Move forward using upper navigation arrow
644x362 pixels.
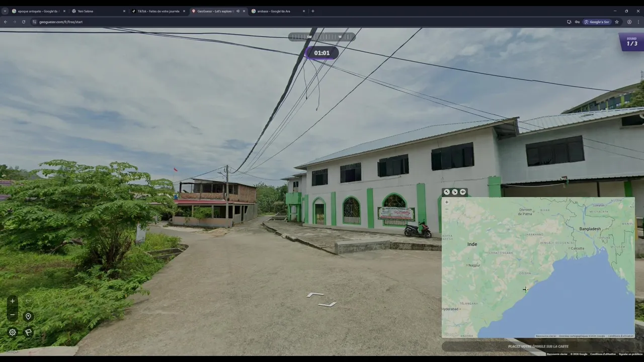click(x=315, y=295)
